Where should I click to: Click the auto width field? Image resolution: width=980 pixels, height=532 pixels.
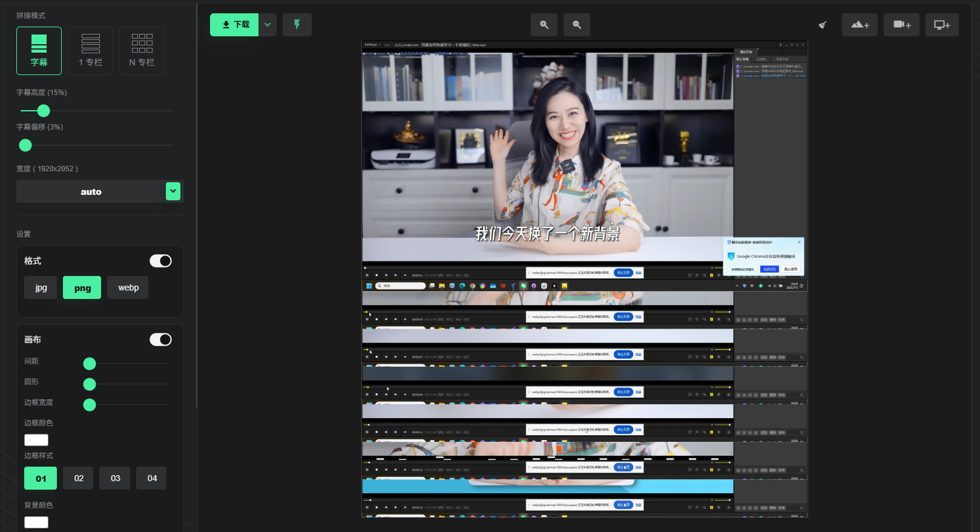coord(91,191)
